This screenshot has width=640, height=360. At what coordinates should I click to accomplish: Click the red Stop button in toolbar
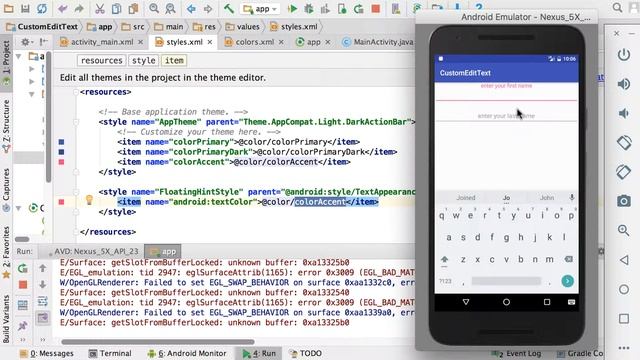click(x=376, y=8)
